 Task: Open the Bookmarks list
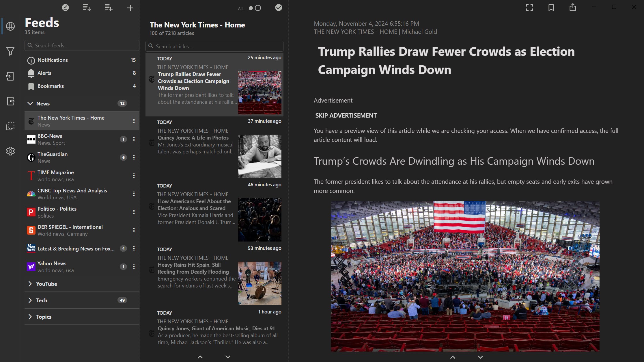(x=51, y=86)
